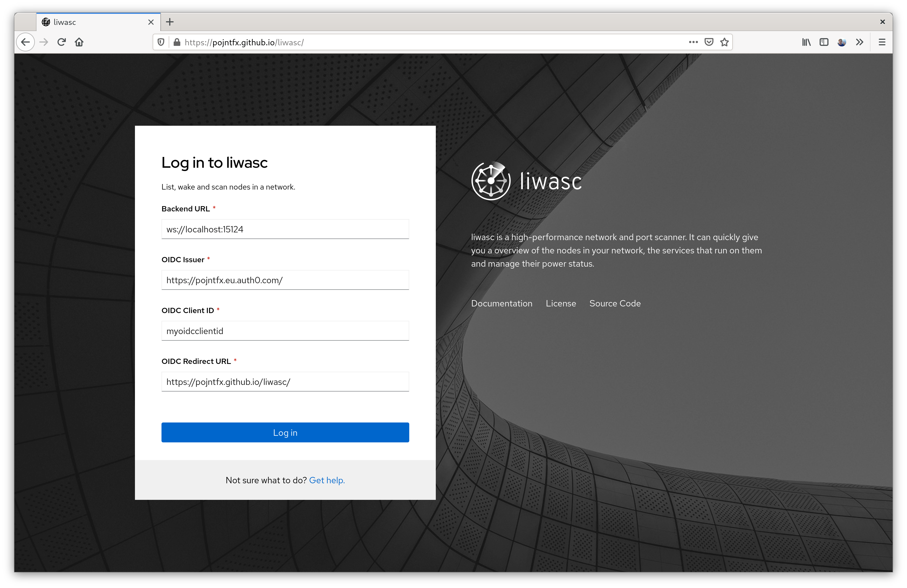Focus the OIDC Client ID field
Image resolution: width=907 pixels, height=588 pixels.
[285, 331]
